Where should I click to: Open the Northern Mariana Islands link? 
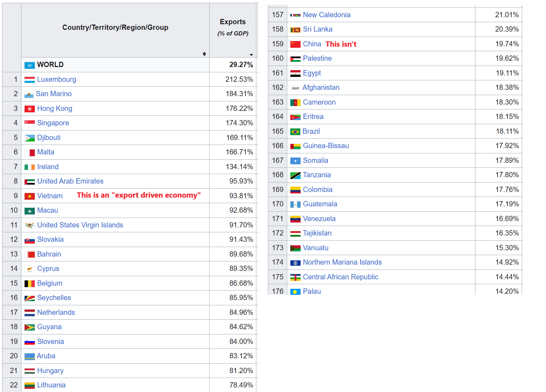(x=342, y=262)
